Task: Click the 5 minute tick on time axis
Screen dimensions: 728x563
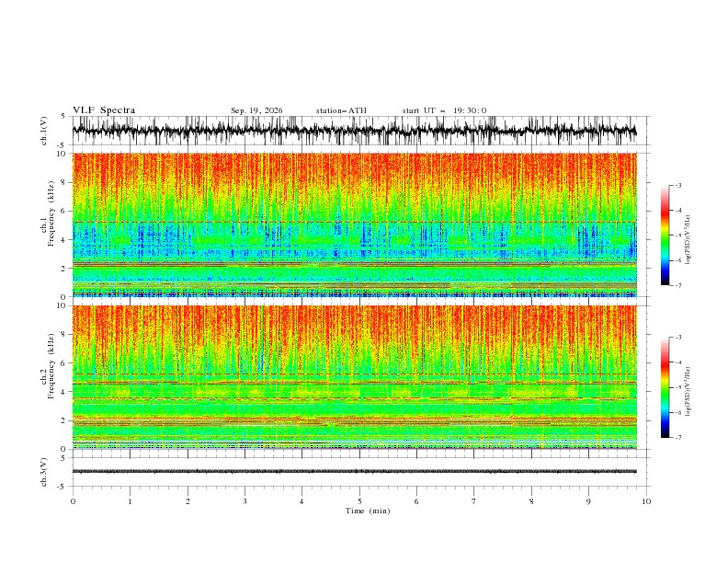Action: [359, 501]
